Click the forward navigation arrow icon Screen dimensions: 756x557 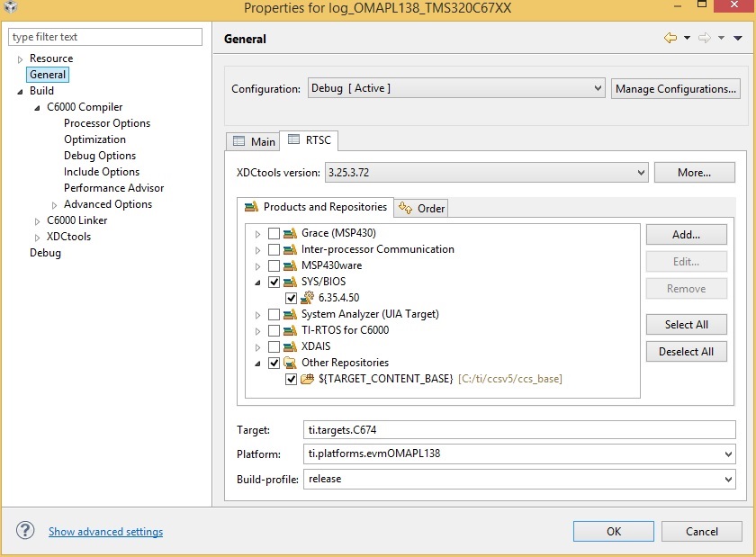pos(705,38)
